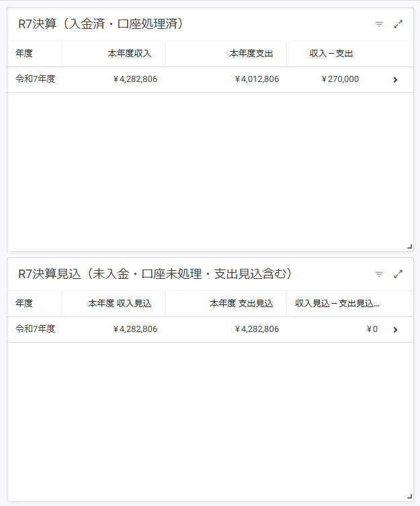Sort by 収入見込－支出見込 column header
Viewport: 420px width, 506px height.
pos(337,304)
